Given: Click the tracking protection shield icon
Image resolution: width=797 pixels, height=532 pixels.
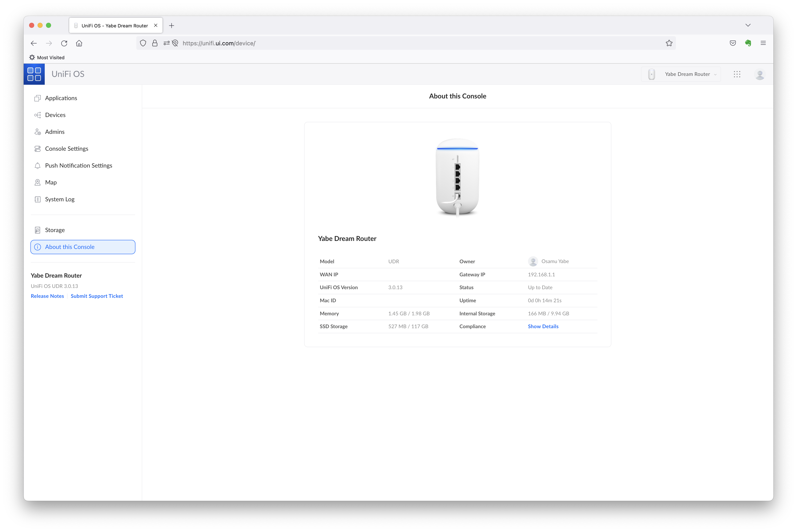Looking at the screenshot, I should pyautogui.click(x=143, y=43).
